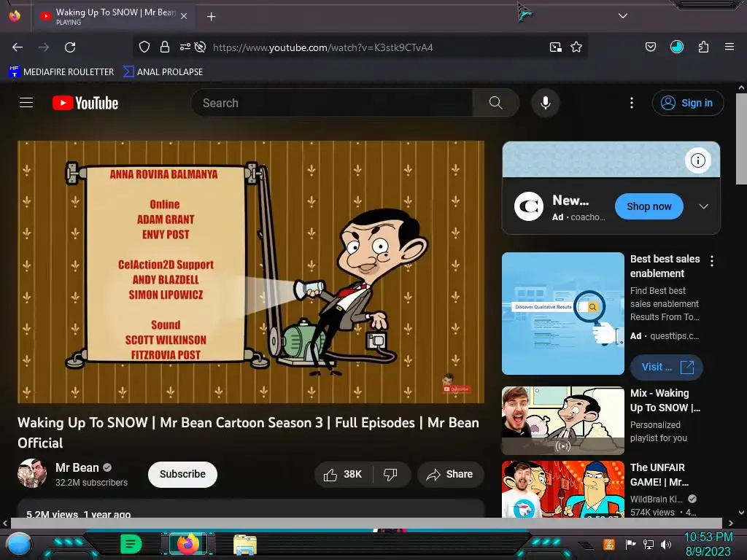Click the padlock site security icon
The image size is (747, 560).
[165, 47]
